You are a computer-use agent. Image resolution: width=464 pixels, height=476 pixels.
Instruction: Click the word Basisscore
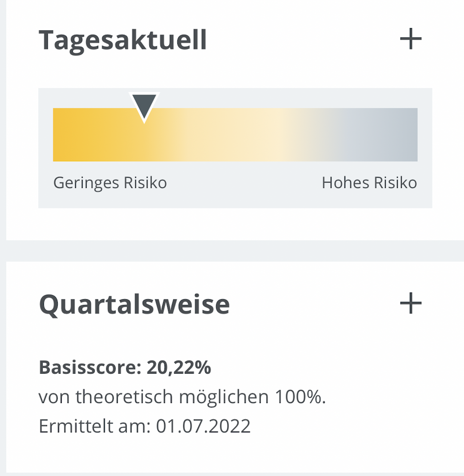pyautogui.click(x=88, y=368)
